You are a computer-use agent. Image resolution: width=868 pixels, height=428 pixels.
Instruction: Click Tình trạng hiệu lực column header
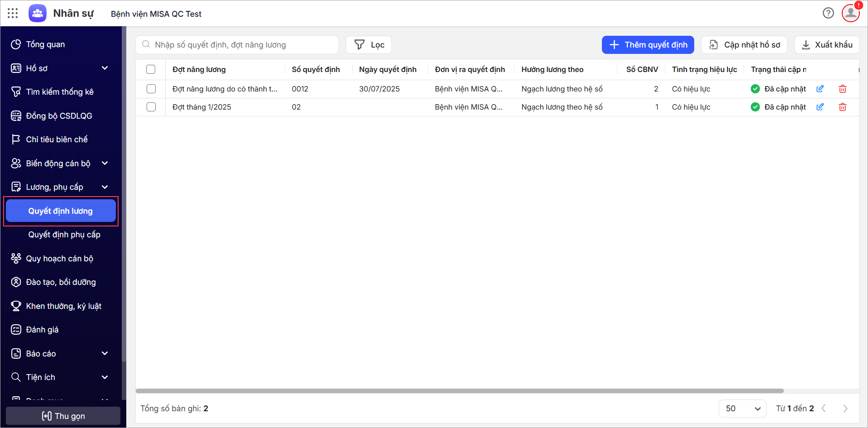705,69
